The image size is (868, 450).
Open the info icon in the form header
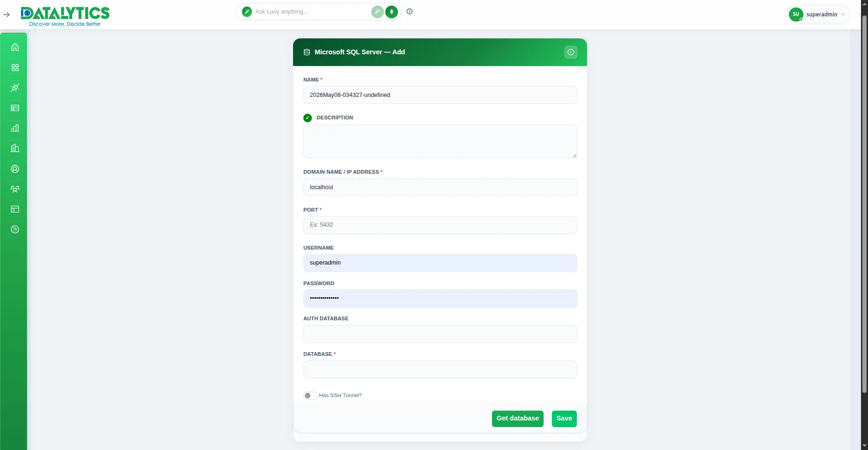[571, 52]
